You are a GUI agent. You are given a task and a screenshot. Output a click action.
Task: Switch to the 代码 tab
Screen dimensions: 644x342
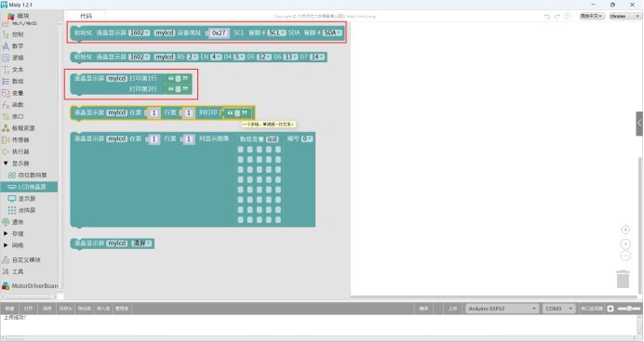(86, 16)
